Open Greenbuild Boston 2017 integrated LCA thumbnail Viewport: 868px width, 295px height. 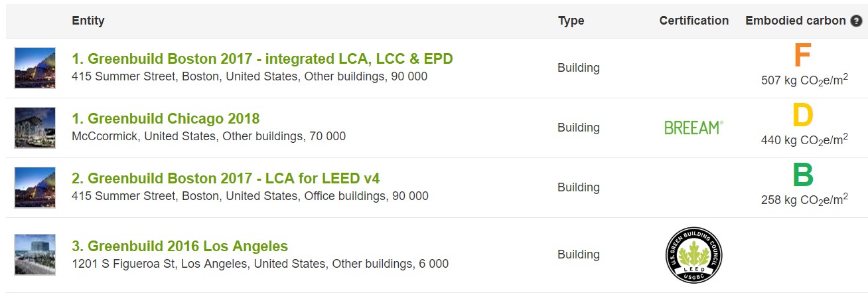click(35, 68)
